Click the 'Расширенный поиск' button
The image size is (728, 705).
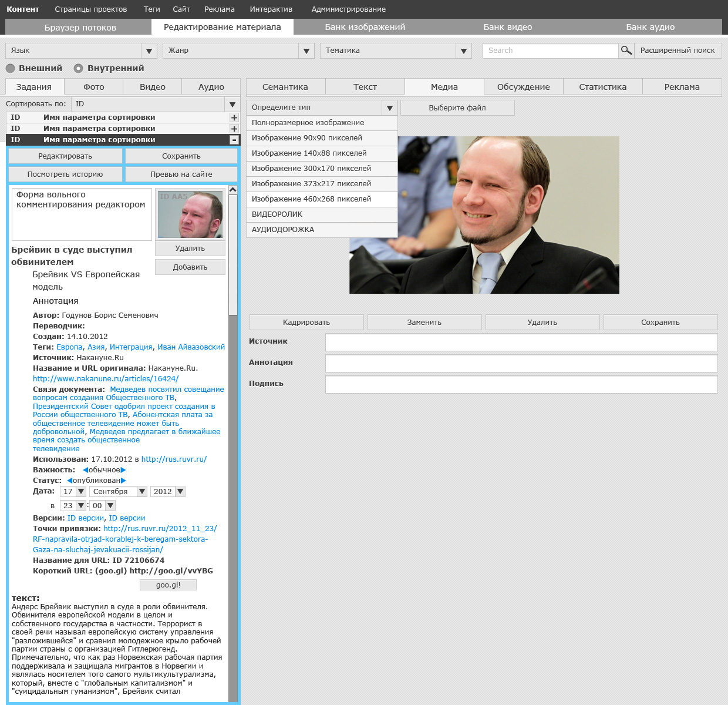point(678,51)
